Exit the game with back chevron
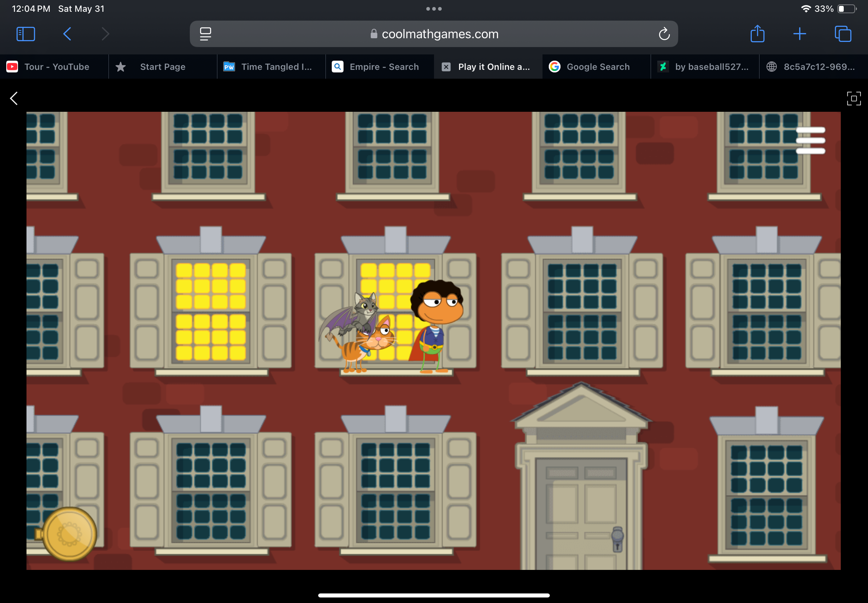The height and width of the screenshot is (603, 868). [x=14, y=98]
